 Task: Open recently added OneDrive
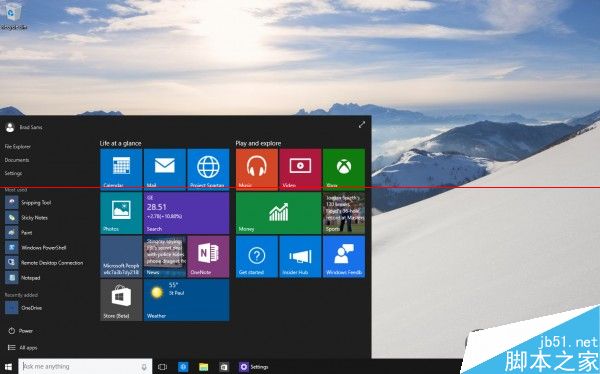pyautogui.click(x=24, y=308)
